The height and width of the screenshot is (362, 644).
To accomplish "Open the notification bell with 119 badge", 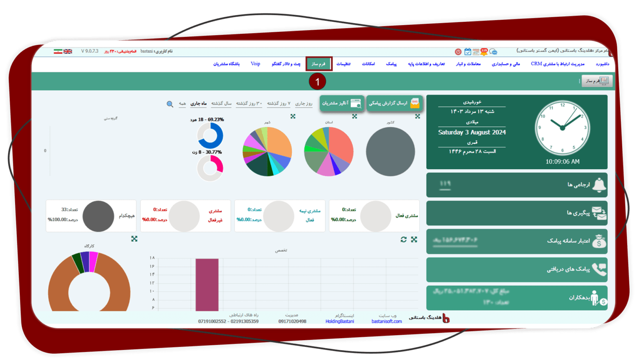I will point(484,52).
